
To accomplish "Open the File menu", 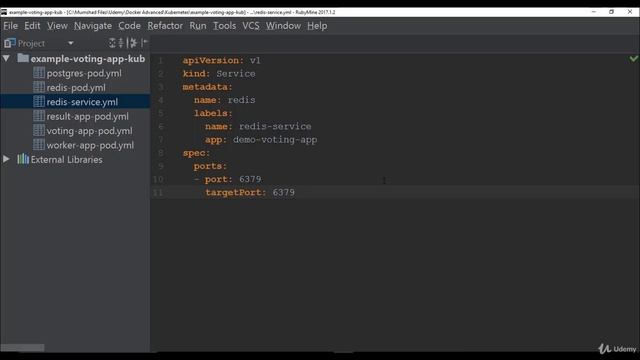I will pyautogui.click(x=11, y=26).
